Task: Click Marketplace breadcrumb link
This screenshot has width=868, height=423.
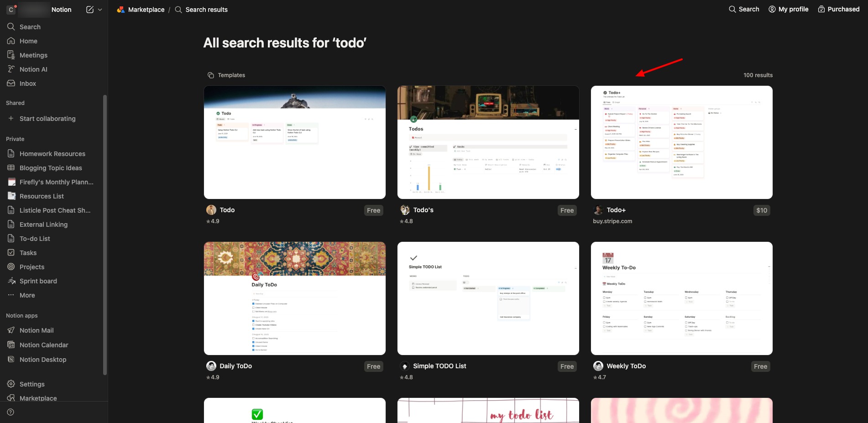Action: click(x=146, y=10)
